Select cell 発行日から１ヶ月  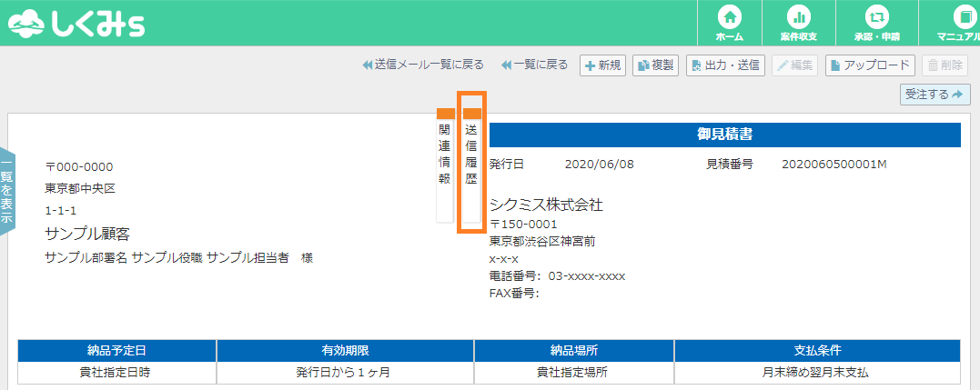pos(346,373)
